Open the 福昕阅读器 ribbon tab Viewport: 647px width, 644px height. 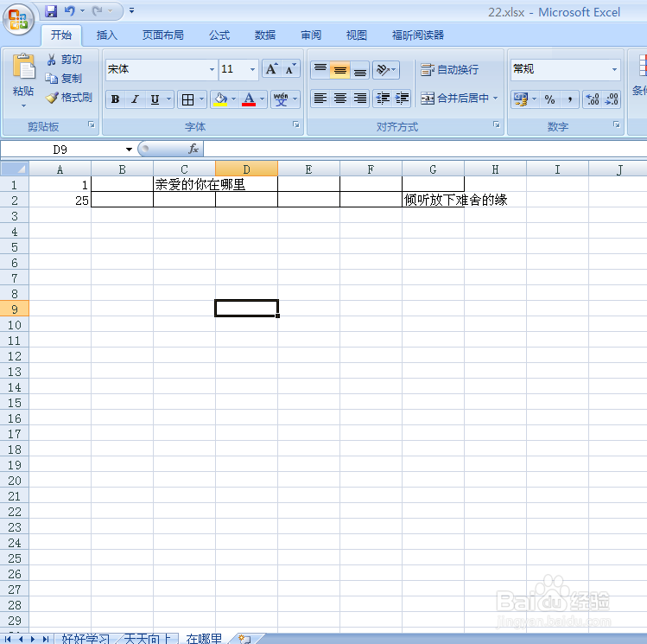[418, 35]
